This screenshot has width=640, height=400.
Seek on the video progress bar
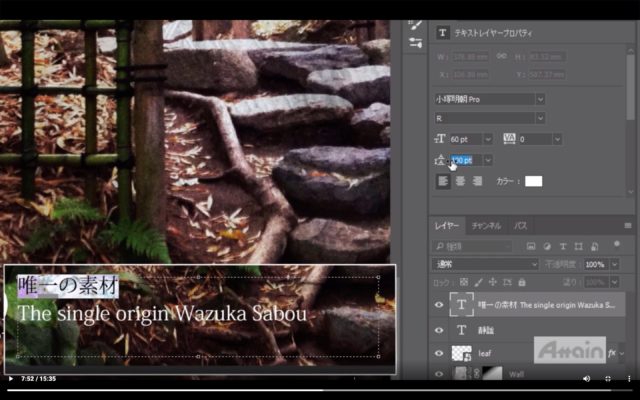[320, 390]
